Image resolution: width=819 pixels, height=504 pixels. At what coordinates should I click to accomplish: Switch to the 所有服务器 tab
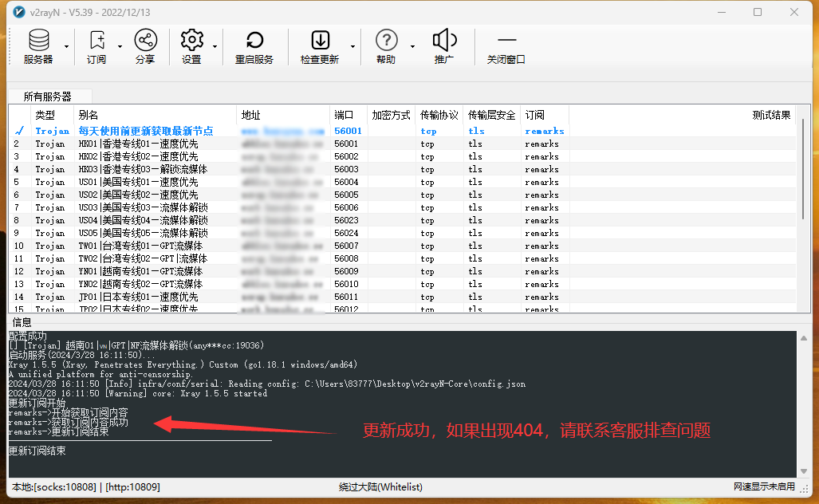[x=48, y=95]
